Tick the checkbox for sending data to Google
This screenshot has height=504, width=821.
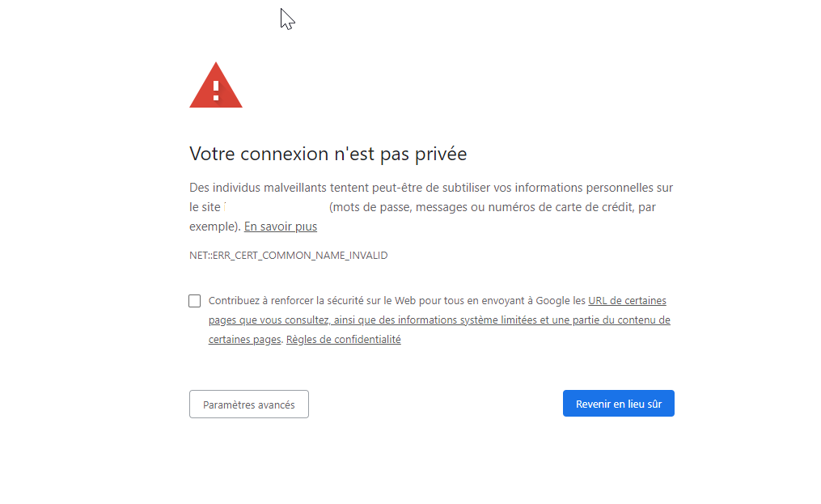click(x=195, y=301)
